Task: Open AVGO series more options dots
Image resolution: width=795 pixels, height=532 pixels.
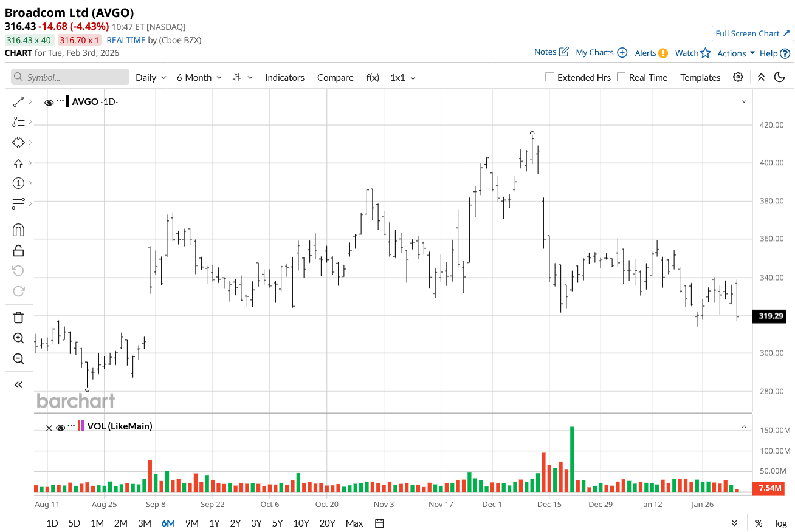Action: tap(60, 100)
